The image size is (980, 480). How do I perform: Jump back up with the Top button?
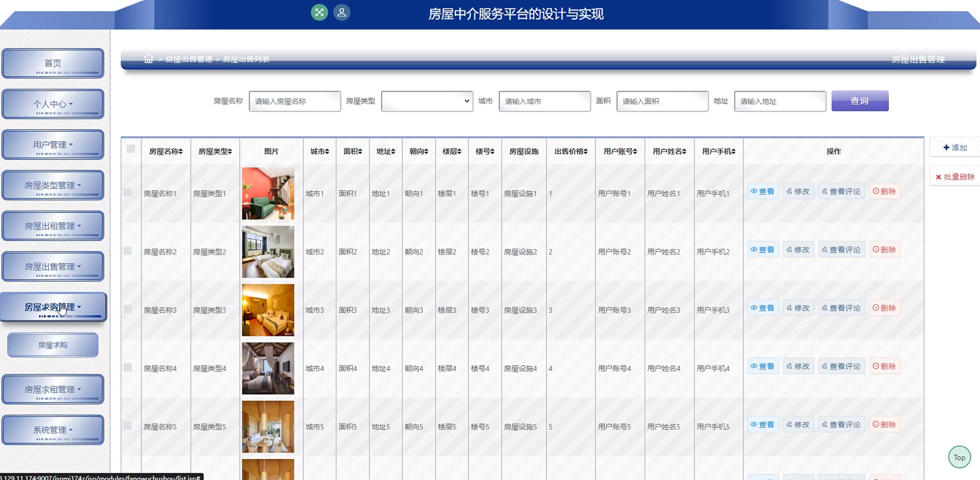(959, 457)
